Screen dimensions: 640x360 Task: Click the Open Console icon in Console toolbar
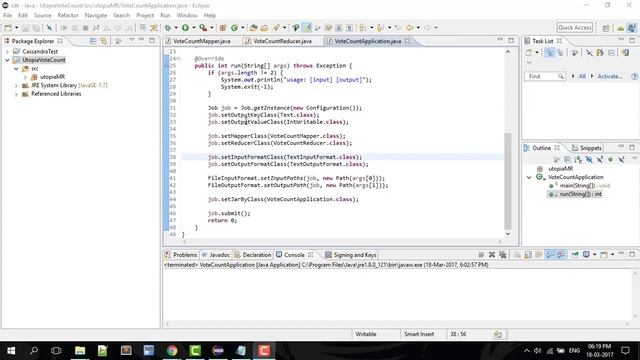pos(604,255)
